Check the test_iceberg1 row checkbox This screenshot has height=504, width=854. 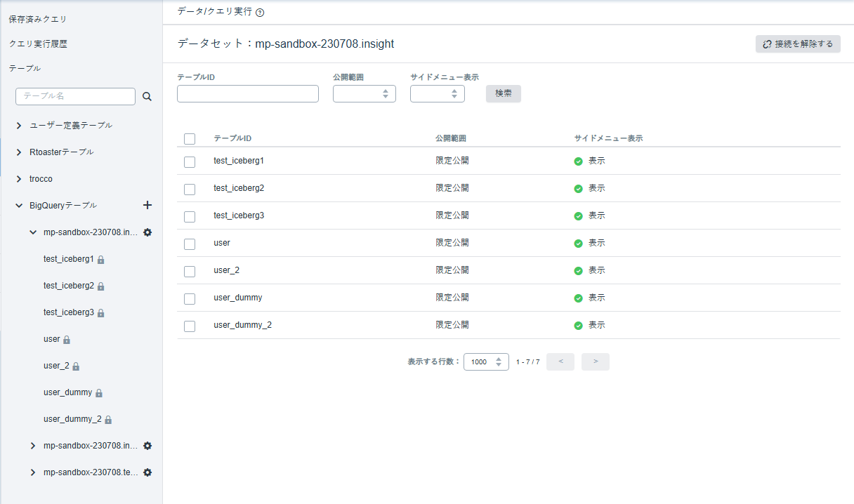[190, 162]
